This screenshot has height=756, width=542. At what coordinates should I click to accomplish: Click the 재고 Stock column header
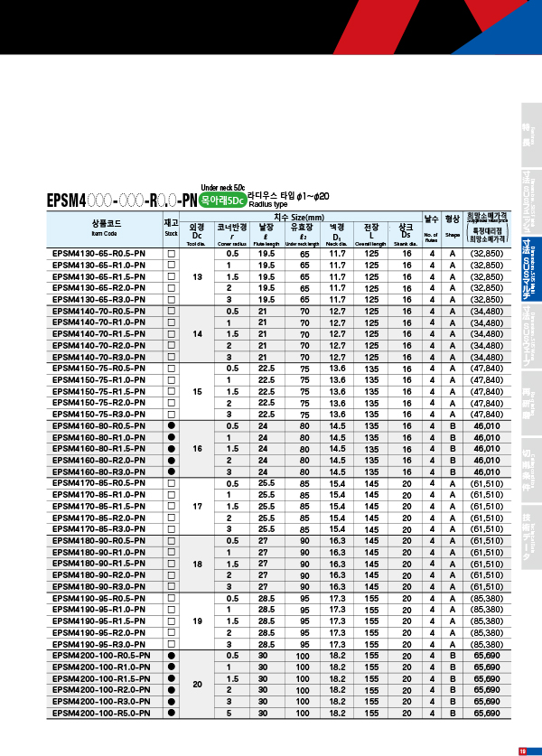pyautogui.click(x=172, y=228)
